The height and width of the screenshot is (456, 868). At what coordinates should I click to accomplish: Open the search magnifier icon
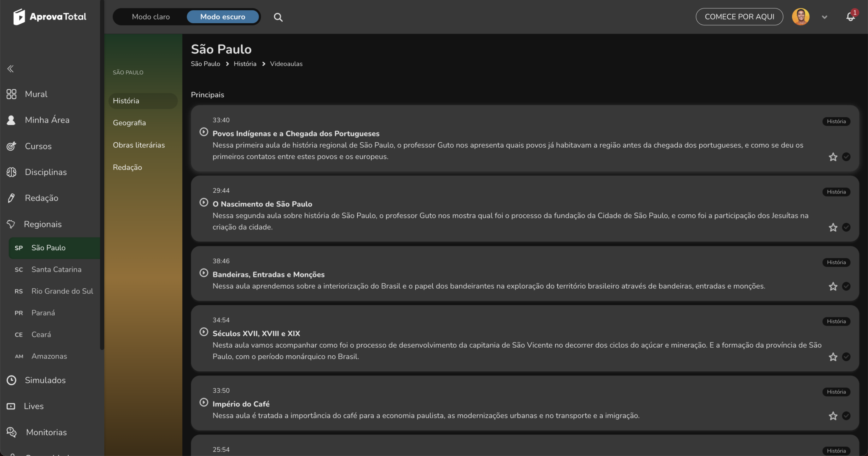(278, 17)
